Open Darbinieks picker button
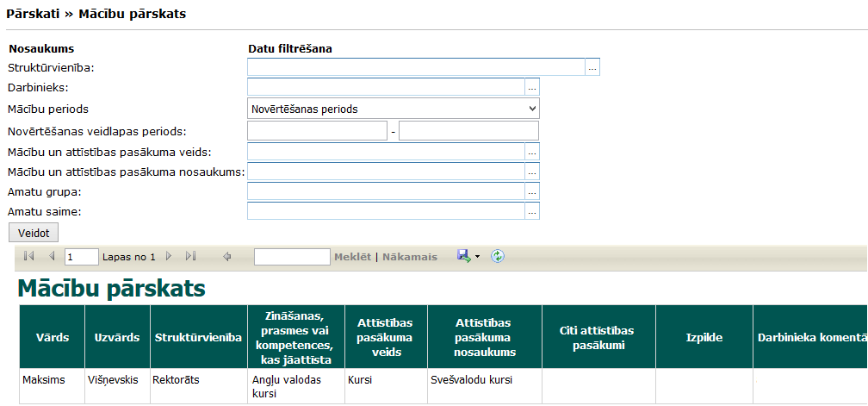The width and height of the screenshot is (868, 406). tap(532, 88)
